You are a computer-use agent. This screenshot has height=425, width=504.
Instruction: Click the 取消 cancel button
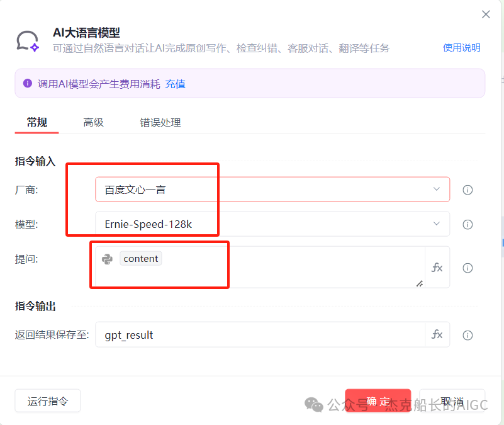(x=452, y=401)
